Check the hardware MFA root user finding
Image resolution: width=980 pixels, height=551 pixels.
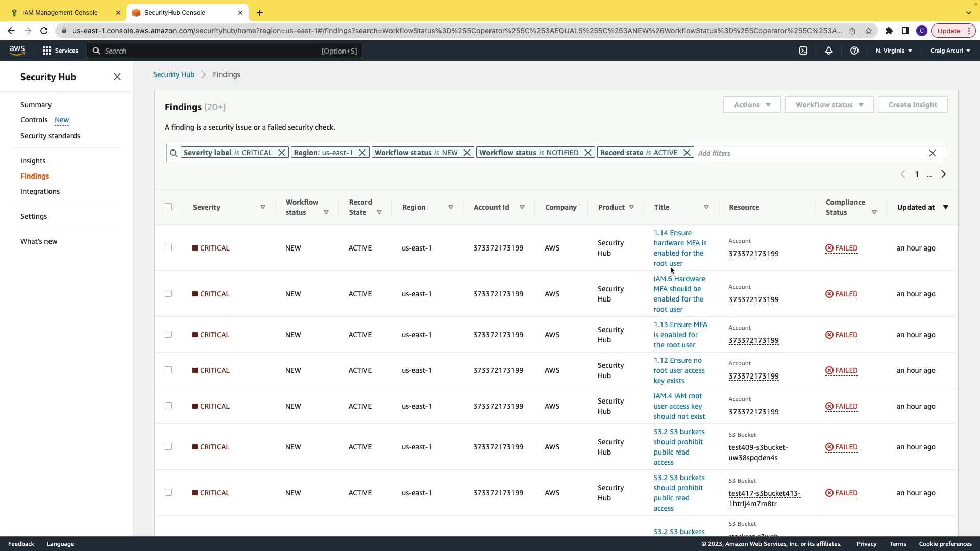coord(168,247)
